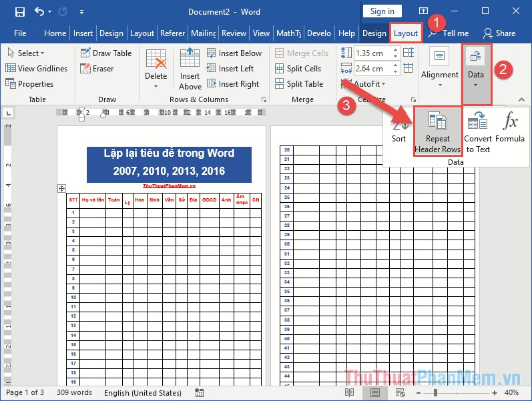The height and width of the screenshot is (401, 532).
Task: Click the row height input field
Action: tap(372, 53)
